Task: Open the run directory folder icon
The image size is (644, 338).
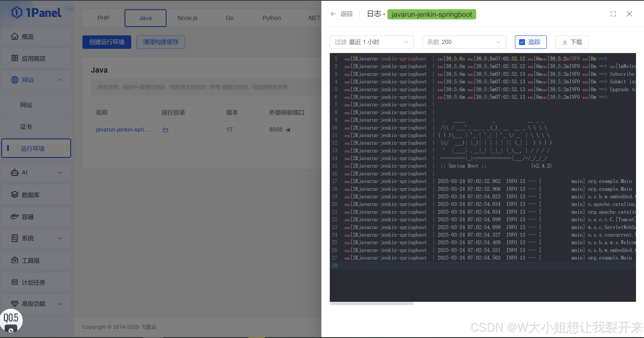Action: [x=166, y=130]
